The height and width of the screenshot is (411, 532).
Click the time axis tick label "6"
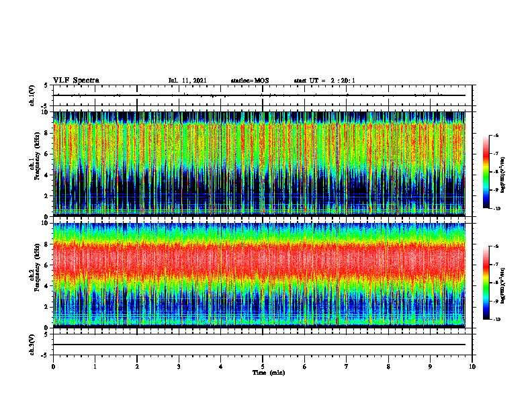pos(305,367)
